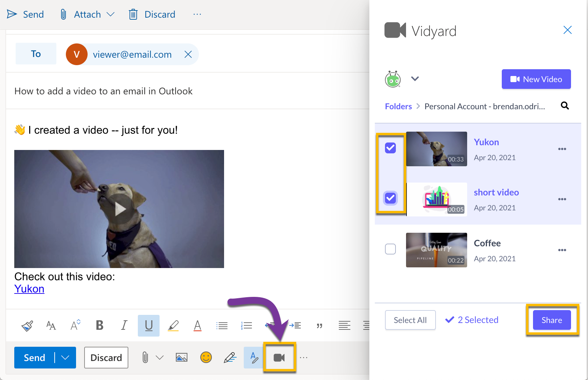This screenshot has height=380, width=588.
Task: Click the New Video button
Action: [536, 79]
